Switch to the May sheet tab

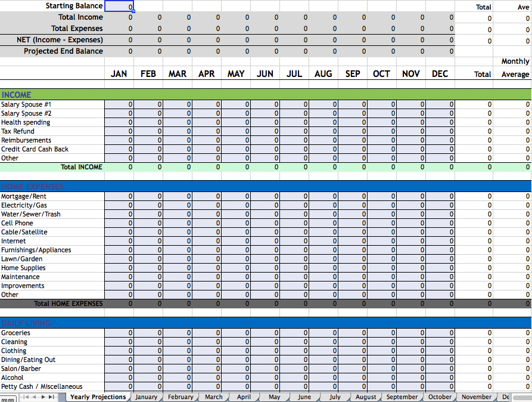(x=275, y=397)
